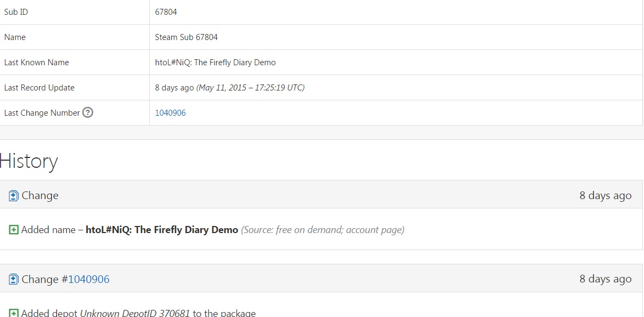This screenshot has height=317, width=644.
Task: Click green plus icon next to Added name
Action: click(14, 230)
